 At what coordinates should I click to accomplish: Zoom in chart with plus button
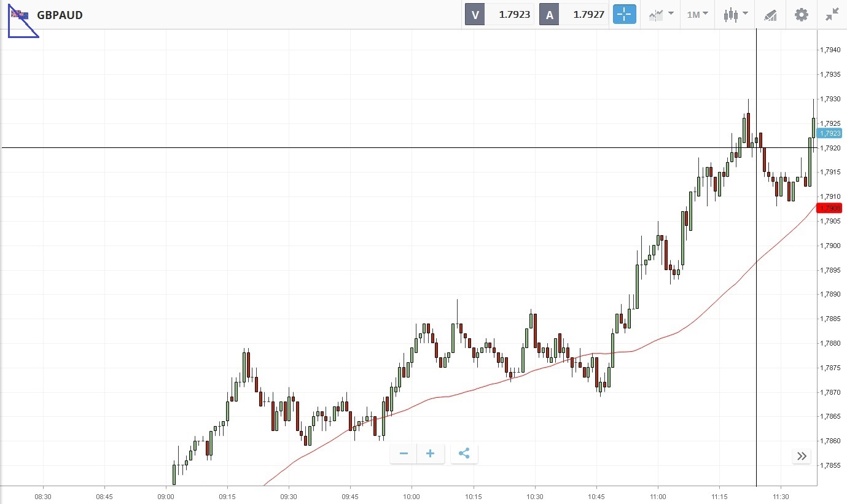pos(431,454)
